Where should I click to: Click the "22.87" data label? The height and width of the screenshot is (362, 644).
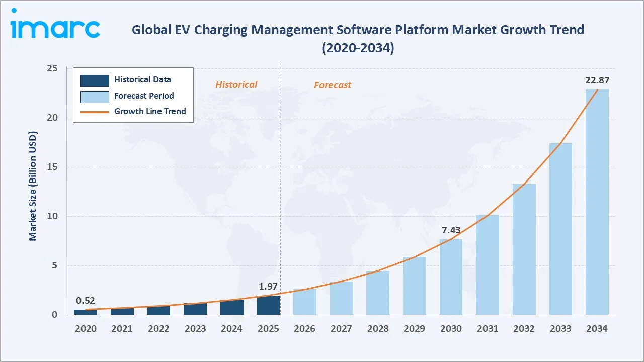tap(597, 80)
